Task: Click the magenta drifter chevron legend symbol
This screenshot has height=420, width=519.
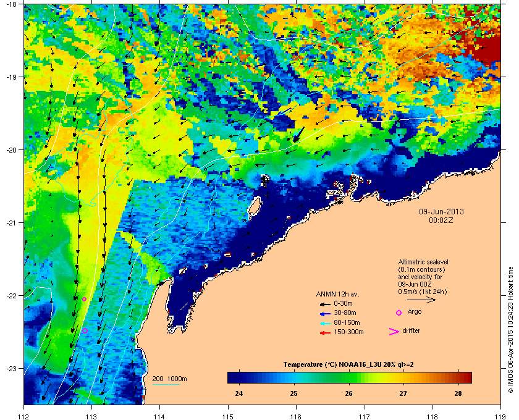Action: pos(394,332)
